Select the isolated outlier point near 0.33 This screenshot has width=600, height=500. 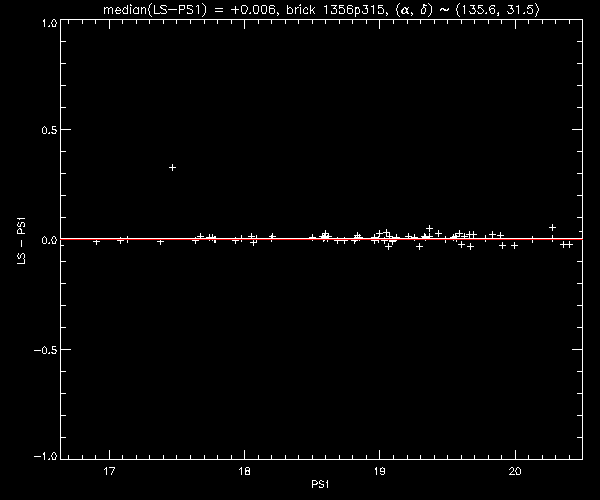(173, 168)
